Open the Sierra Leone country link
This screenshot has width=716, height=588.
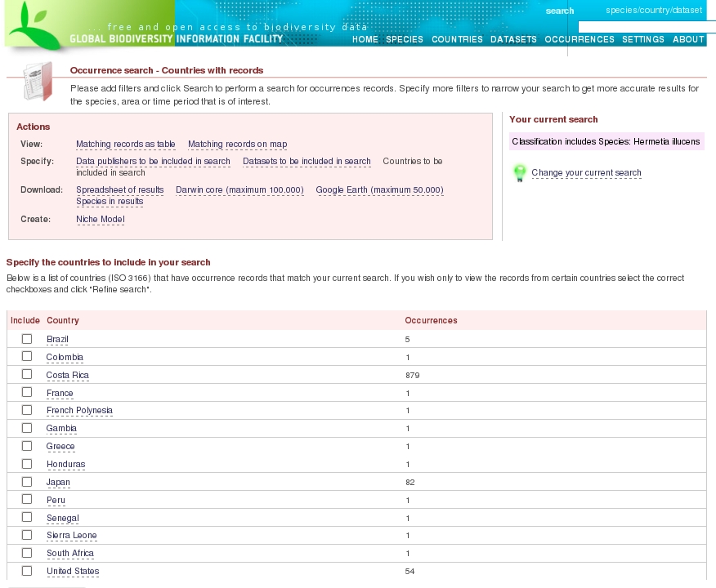coord(72,536)
